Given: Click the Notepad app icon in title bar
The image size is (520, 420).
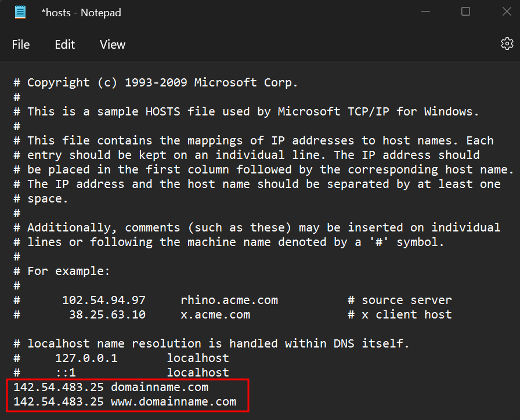Looking at the screenshot, I should [20, 12].
